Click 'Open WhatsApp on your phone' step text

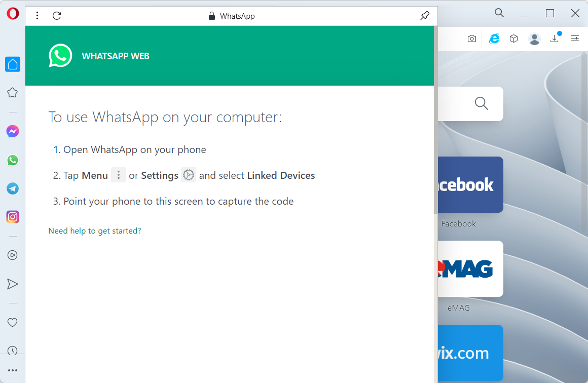(x=135, y=150)
